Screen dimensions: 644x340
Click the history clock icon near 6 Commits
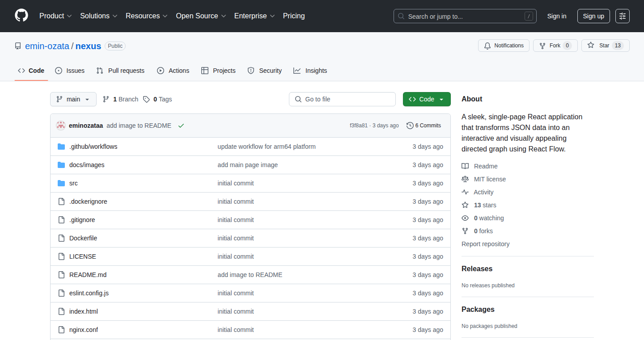click(410, 126)
